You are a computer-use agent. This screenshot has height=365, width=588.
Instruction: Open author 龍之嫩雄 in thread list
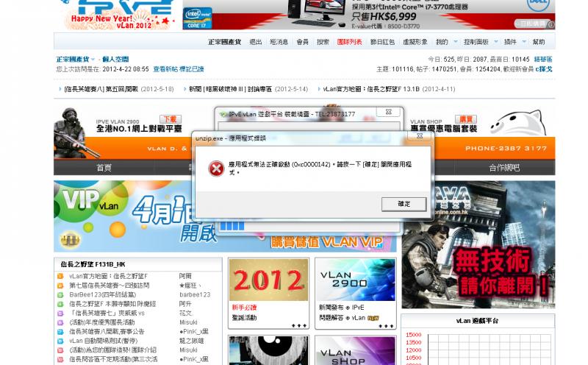pos(192,341)
